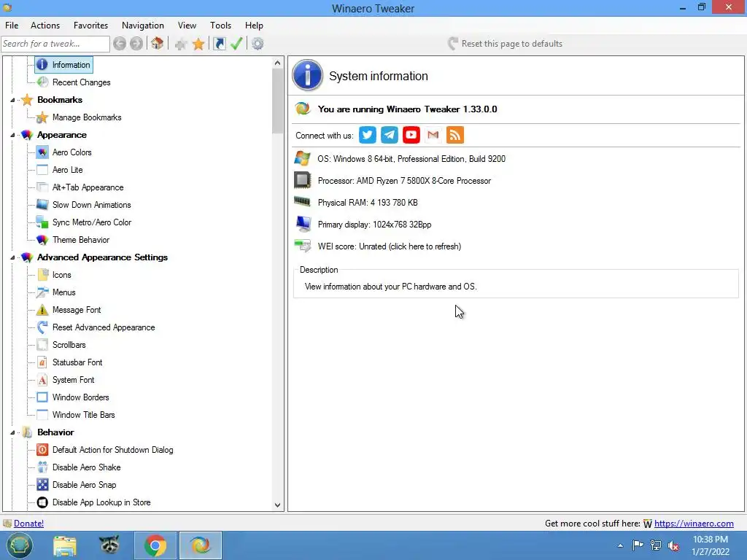Open the Twitter connect icon
Viewport: 747px width, 560px height.
pos(368,135)
